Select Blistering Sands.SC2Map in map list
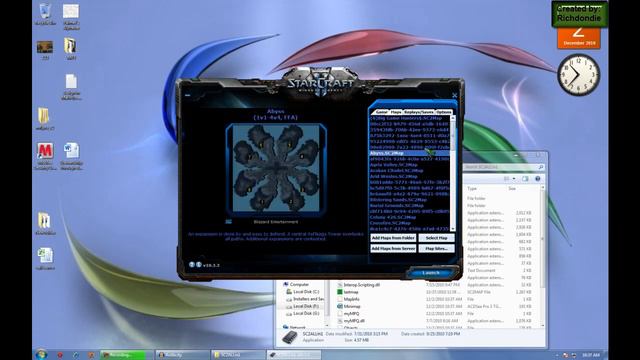Viewport: 640px width, 360px height. [x=409, y=200]
